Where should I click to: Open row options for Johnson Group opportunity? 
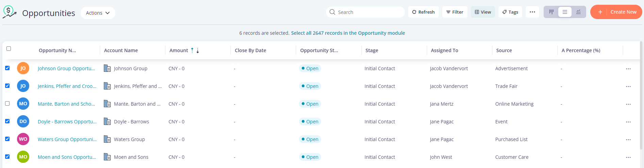(628, 69)
